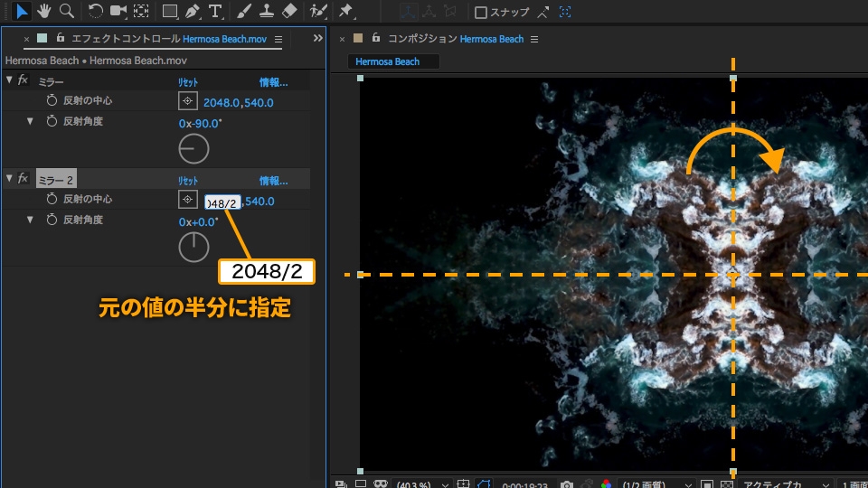This screenshot has height=488, width=868.
Task: Select the Pan Behind anchor point tool
Action: pos(141,11)
